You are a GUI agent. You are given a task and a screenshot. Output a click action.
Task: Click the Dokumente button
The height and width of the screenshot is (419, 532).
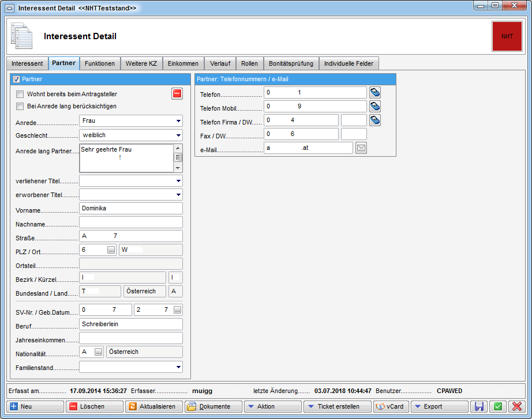pos(212,406)
